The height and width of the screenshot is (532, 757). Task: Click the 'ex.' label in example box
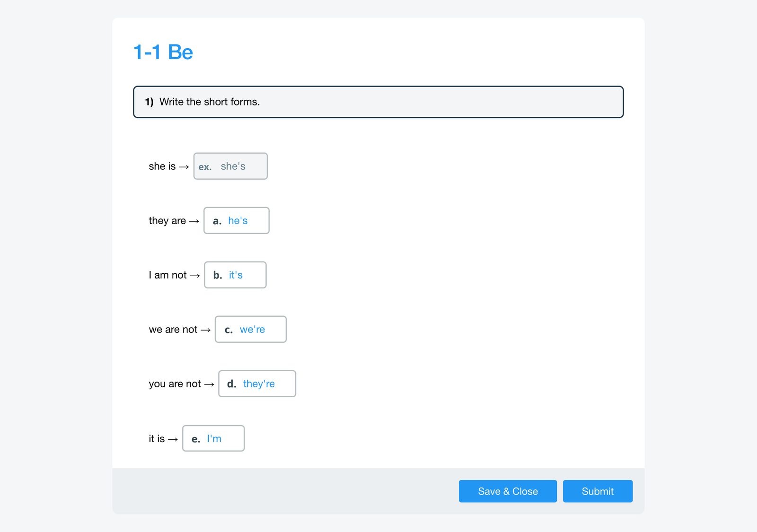(205, 167)
